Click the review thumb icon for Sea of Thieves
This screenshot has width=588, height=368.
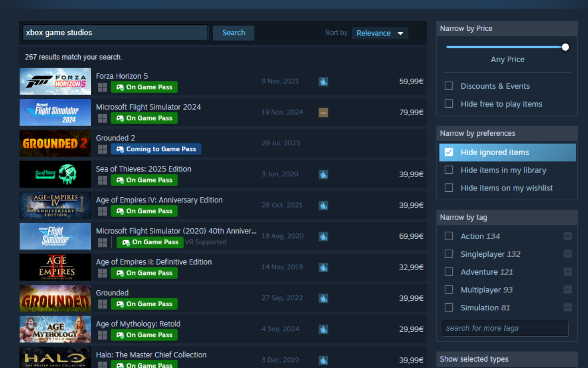pyautogui.click(x=323, y=174)
